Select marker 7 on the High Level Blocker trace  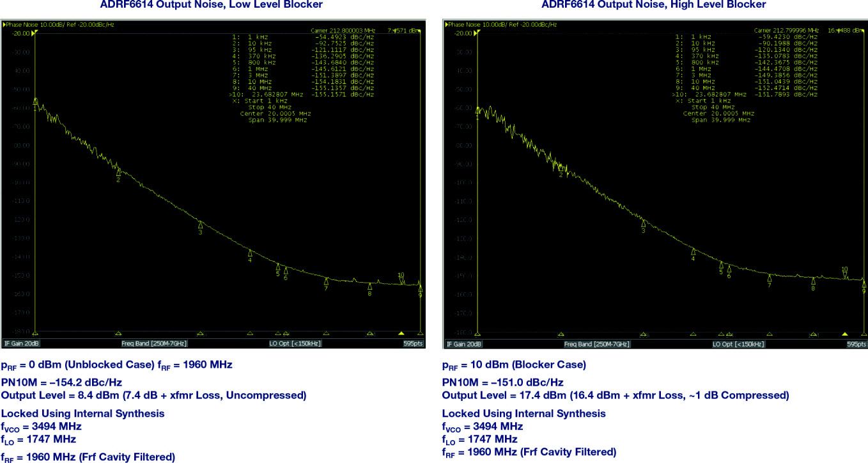(769, 281)
